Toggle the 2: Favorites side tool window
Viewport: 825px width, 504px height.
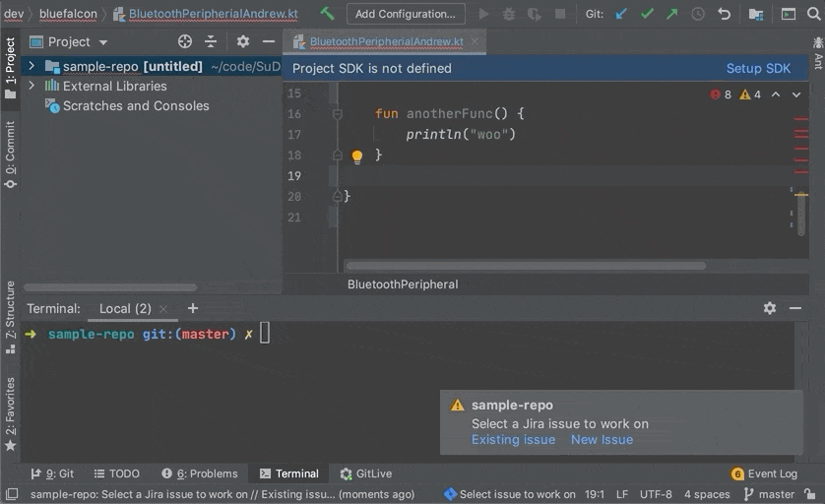(10, 414)
